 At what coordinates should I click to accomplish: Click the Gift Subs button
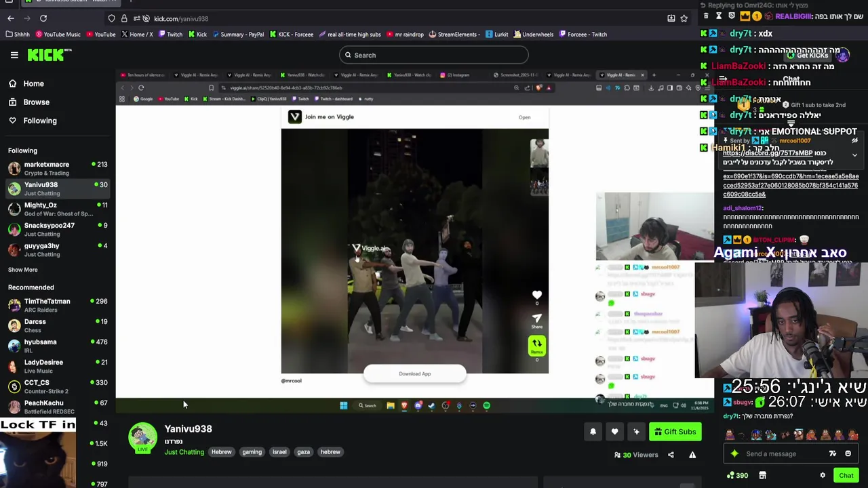click(x=675, y=432)
